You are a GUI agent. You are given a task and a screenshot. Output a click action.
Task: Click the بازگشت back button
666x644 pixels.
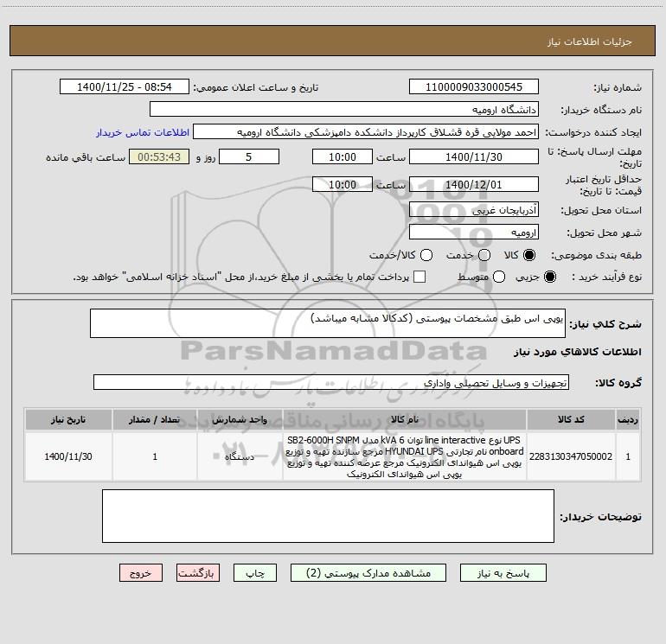[x=198, y=573]
